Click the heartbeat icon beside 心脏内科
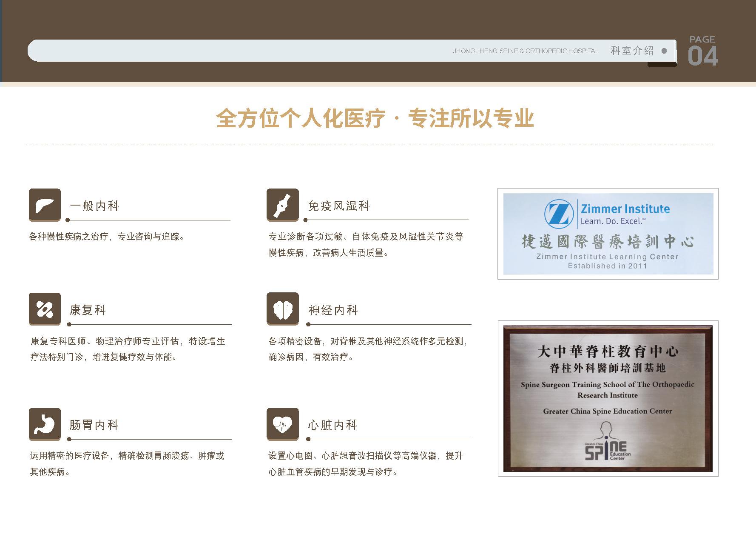The image size is (756, 543). [x=282, y=424]
